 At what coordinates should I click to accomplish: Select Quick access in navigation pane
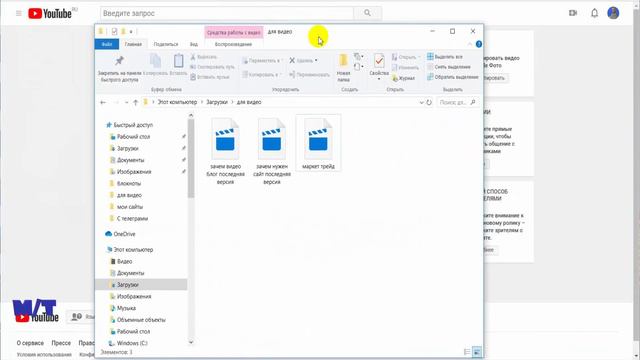[129, 125]
